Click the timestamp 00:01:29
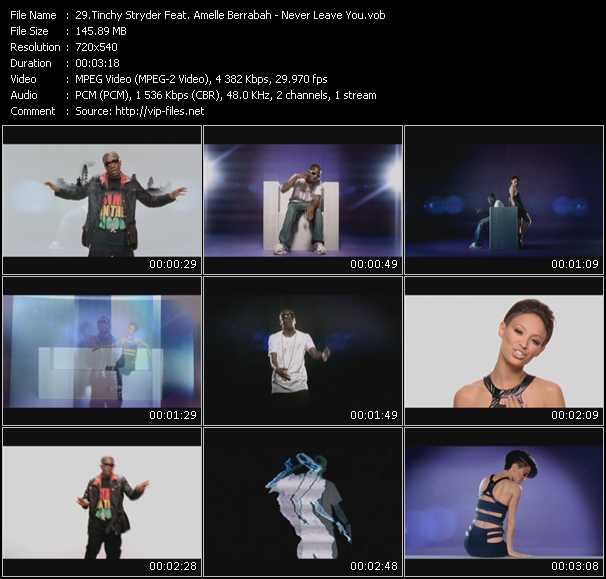The height and width of the screenshot is (579, 606). pyautogui.click(x=173, y=415)
